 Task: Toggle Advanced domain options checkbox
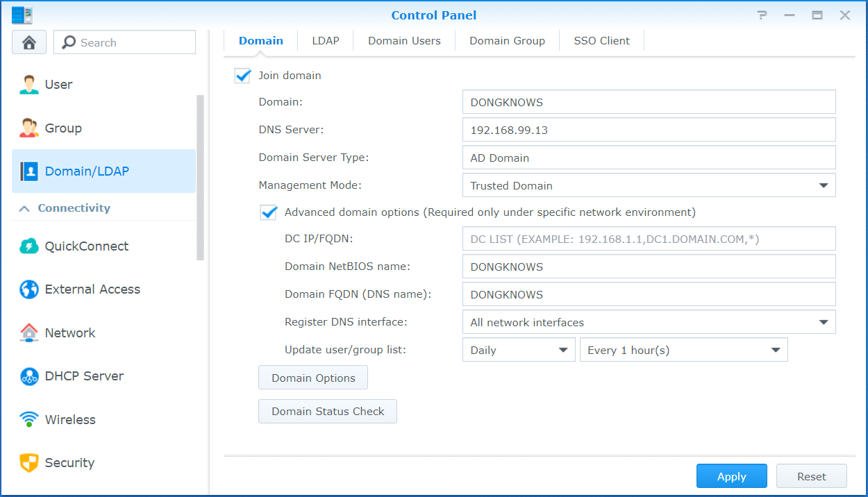269,212
